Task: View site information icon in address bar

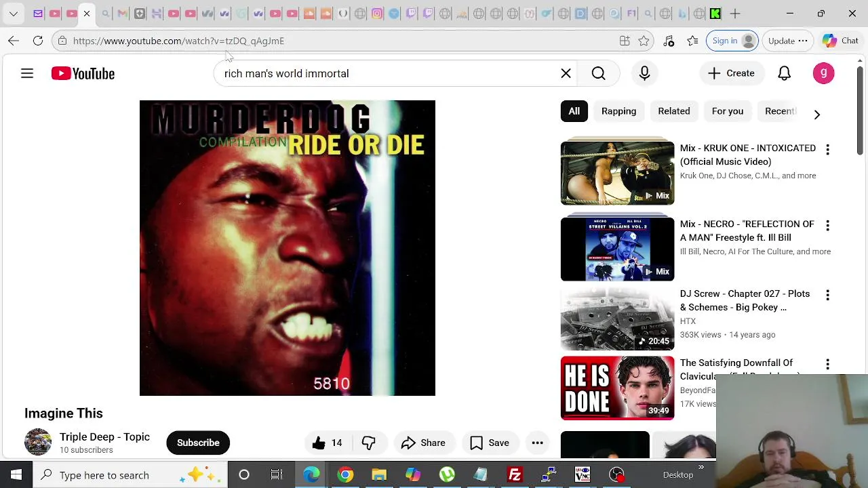Action: tap(62, 41)
